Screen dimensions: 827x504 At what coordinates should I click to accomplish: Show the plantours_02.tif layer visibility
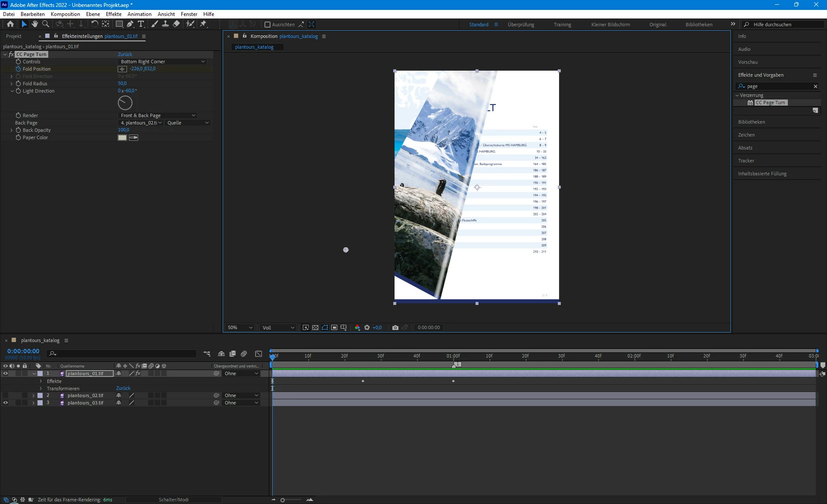pyautogui.click(x=5, y=395)
